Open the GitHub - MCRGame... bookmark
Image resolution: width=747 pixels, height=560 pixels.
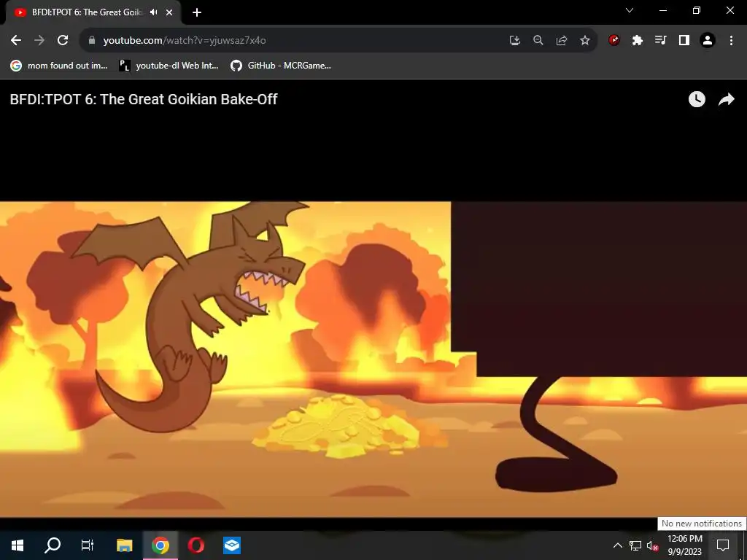coord(281,66)
